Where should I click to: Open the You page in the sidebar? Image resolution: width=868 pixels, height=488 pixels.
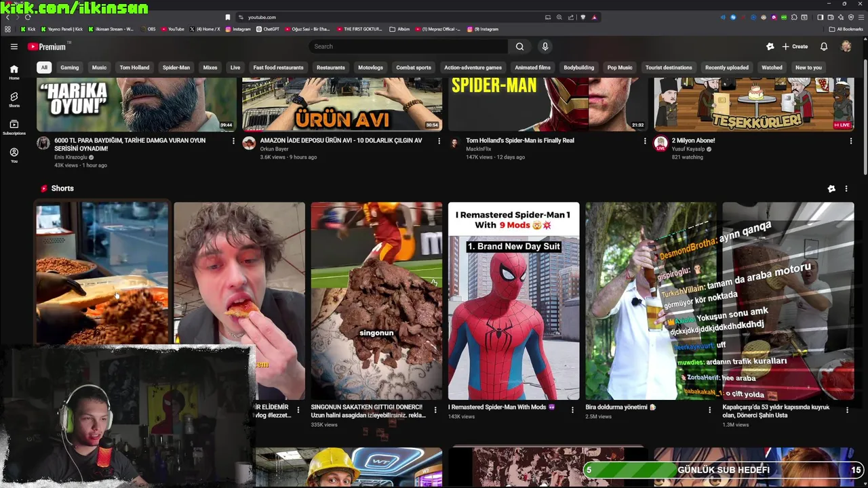pyautogui.click(x=14, y=155)
